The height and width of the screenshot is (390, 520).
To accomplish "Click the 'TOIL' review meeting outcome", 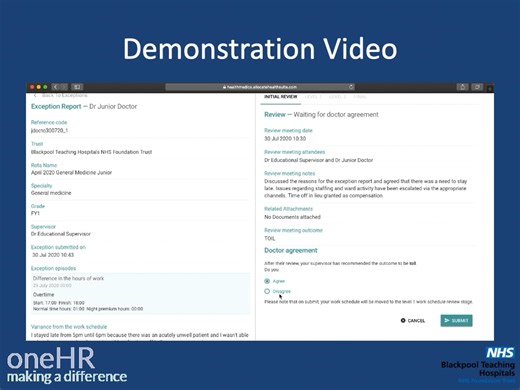I will 270,239.
